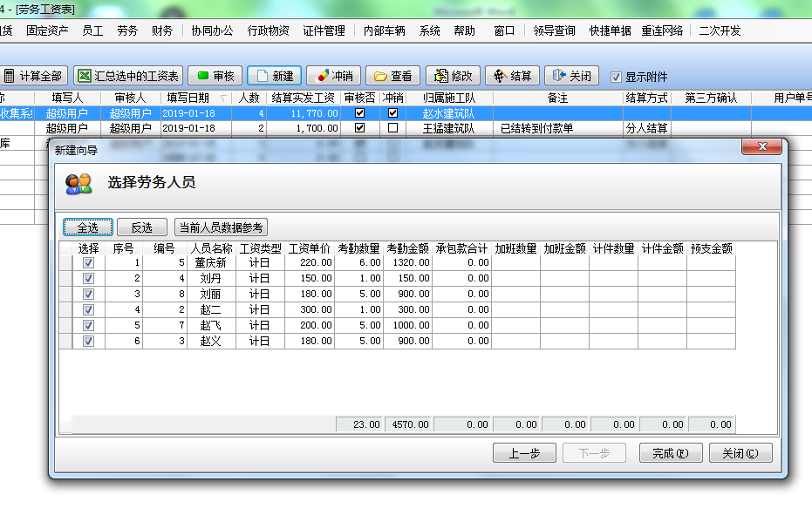Click the 当前人员数据参考 button
The height and width of the screenshot is (522, 812).
tap(221, 227)
